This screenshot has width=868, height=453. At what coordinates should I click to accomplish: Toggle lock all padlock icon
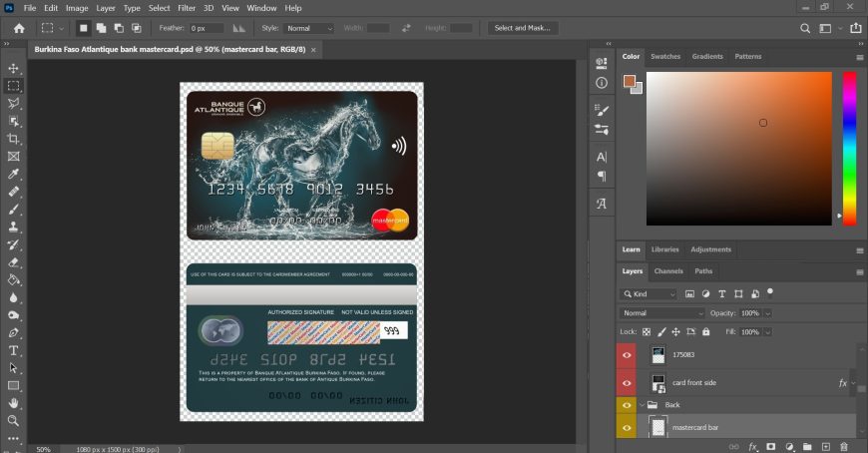[x=705, y=331]
